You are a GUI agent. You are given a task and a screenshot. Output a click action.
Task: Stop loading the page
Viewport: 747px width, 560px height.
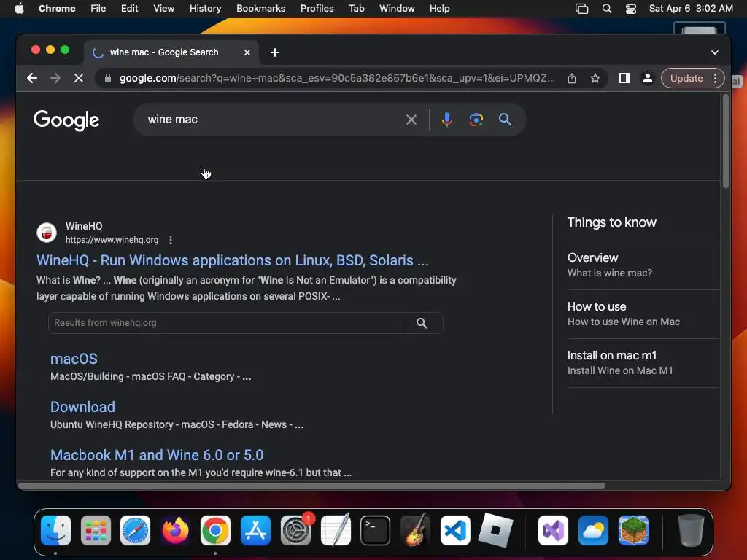click(79, 78)
